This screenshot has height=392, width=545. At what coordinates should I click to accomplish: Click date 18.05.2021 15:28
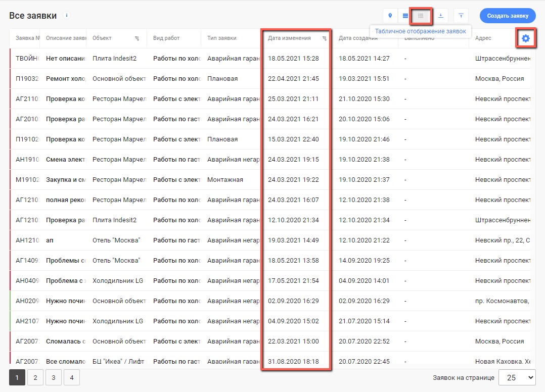(x=293, y=58)
